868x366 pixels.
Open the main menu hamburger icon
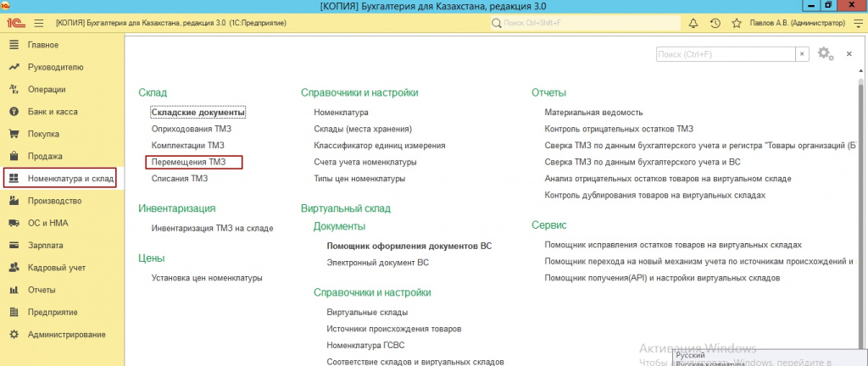click(39, 23)
